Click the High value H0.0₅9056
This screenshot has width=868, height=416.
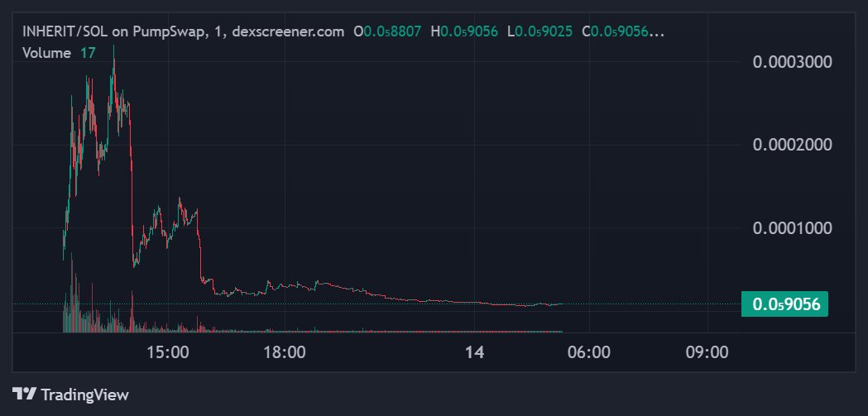point(464,31)
